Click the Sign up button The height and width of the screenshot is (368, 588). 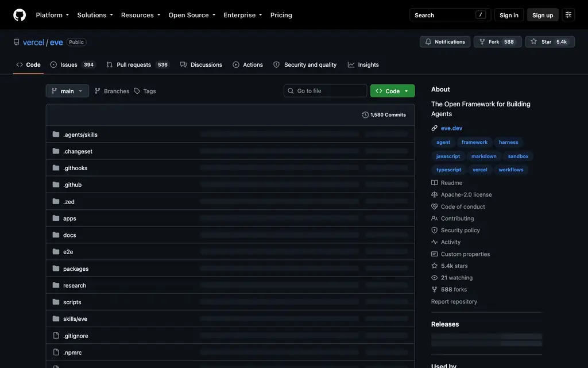tap(543, 15)
